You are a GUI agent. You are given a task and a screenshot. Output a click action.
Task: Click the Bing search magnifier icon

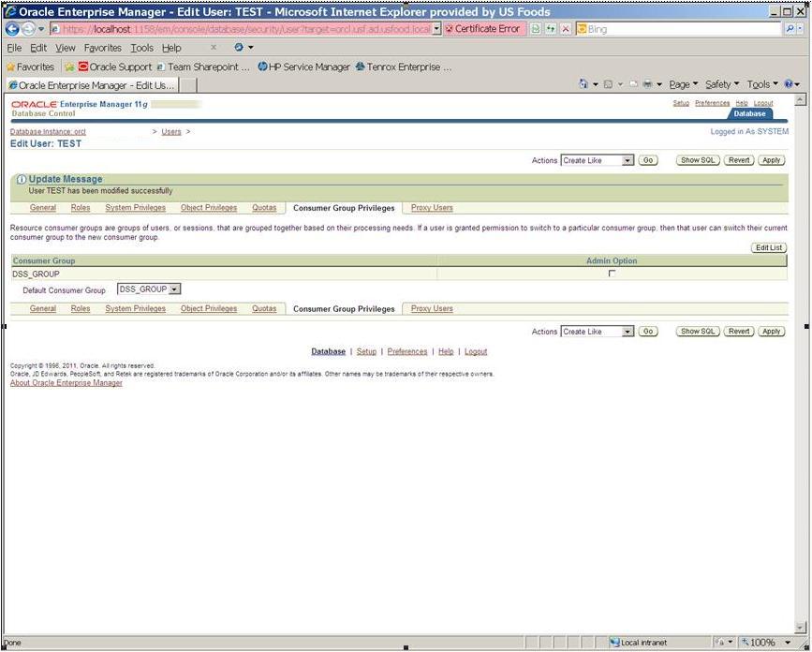pos(790,29)
